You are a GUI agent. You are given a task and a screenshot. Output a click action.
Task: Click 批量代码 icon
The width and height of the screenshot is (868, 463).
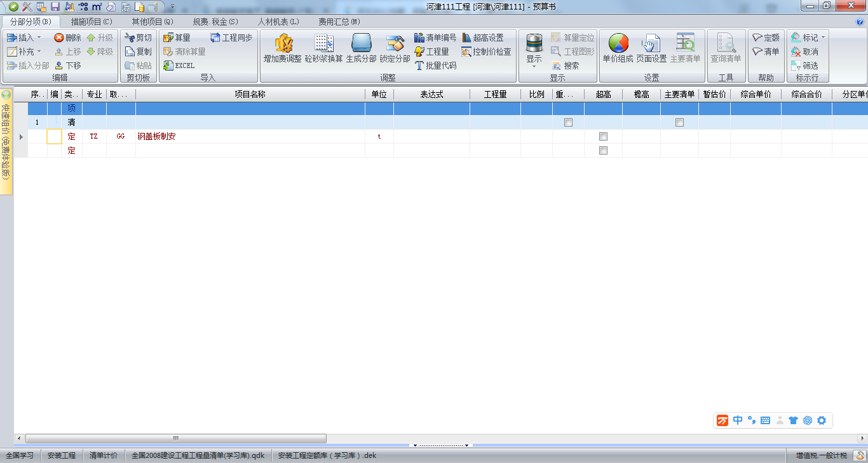pyautogui.click(x=419, y=66)
